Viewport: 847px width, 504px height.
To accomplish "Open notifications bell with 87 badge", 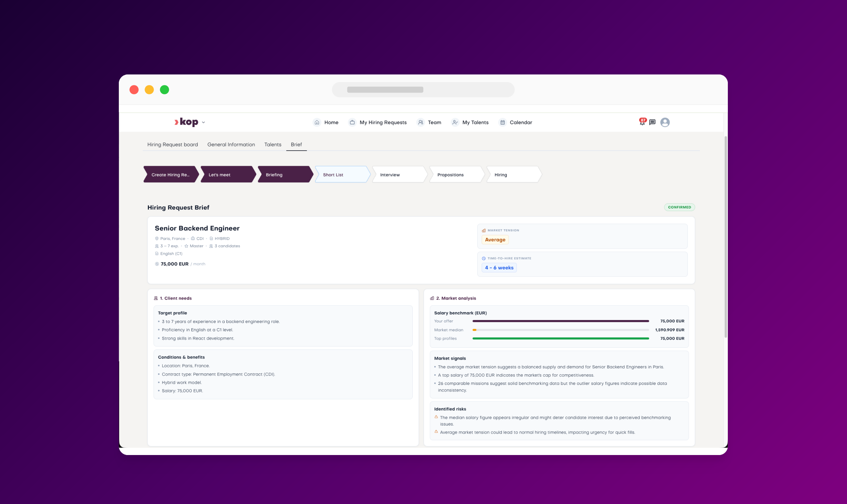I will pyautogui.click(x=642, y=122).
